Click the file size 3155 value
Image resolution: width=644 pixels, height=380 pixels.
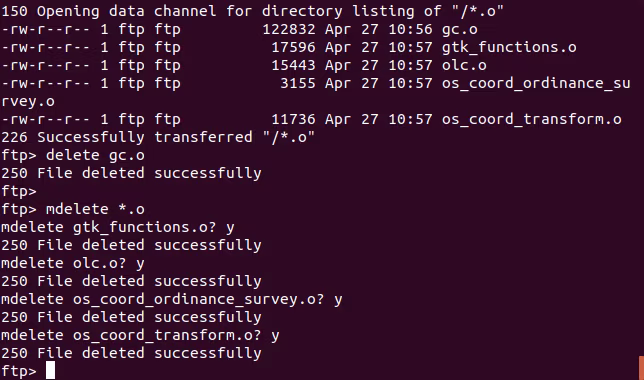point(298,83)
